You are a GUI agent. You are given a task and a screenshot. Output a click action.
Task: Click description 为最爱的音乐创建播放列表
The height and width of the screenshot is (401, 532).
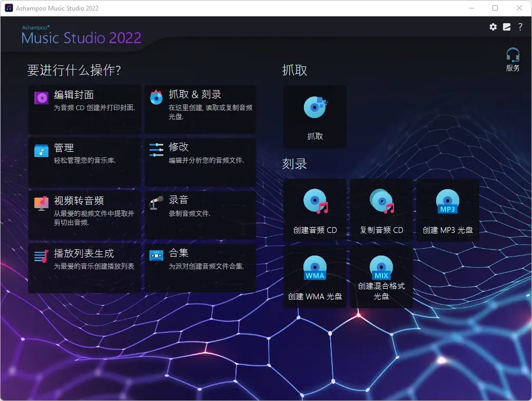(94, 266)
